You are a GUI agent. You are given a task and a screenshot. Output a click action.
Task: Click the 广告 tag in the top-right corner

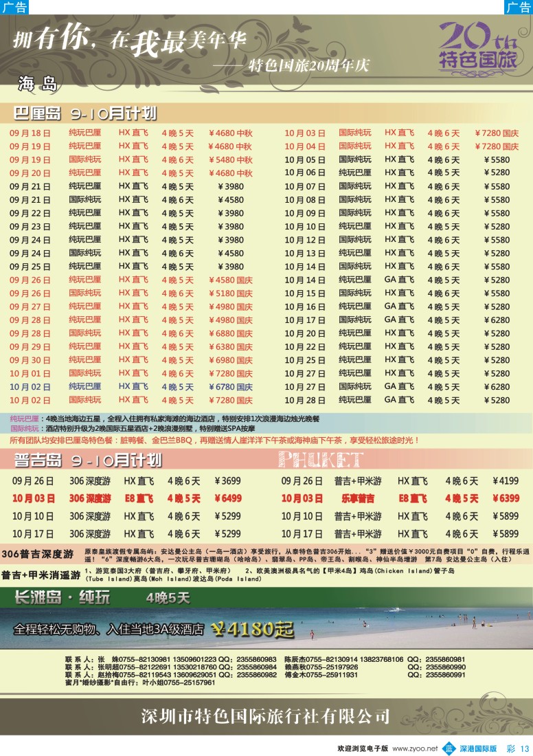(519, 8)
